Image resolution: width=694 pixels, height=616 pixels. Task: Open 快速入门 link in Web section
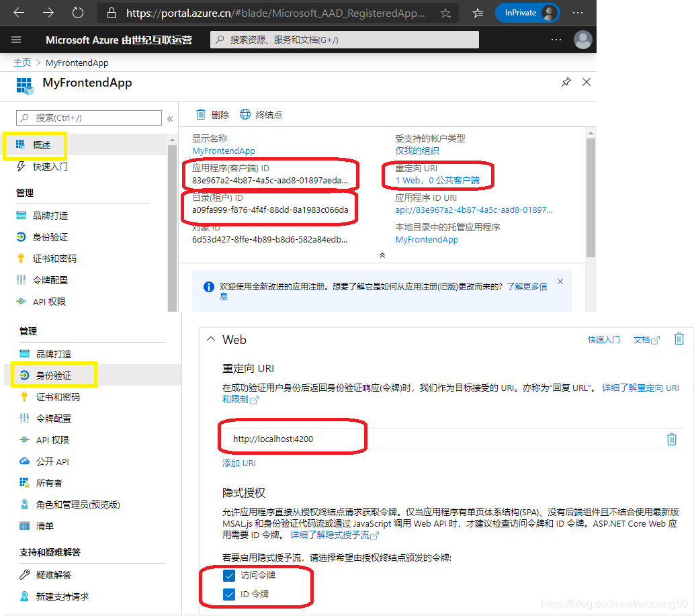(604, 340)
